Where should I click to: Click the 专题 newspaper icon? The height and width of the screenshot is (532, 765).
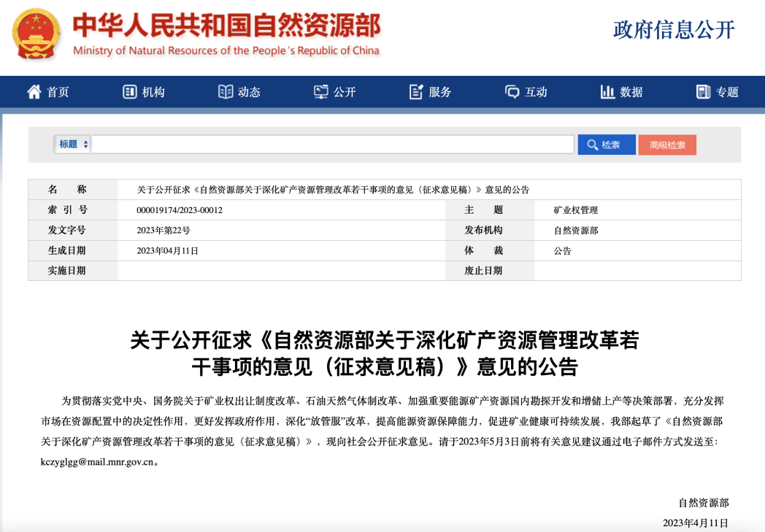click(704, 92)
